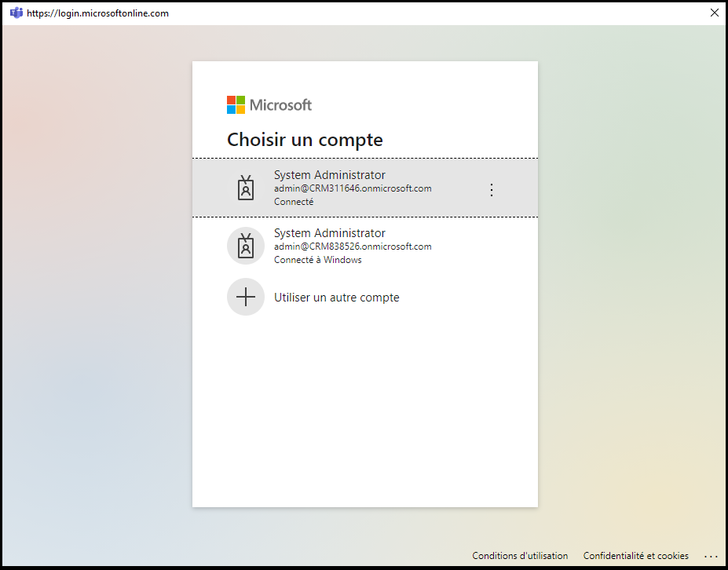This screenshot has height=570, width=728.
Task: Click badge icon for admin@CRM311646 account
Action: [x=246, y=188]
